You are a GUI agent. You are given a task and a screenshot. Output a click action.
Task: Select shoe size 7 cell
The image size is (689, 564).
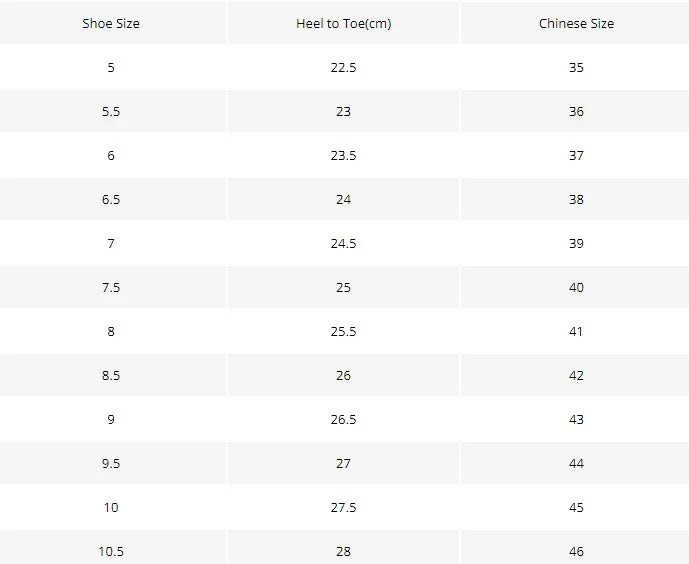pos(111,243)
